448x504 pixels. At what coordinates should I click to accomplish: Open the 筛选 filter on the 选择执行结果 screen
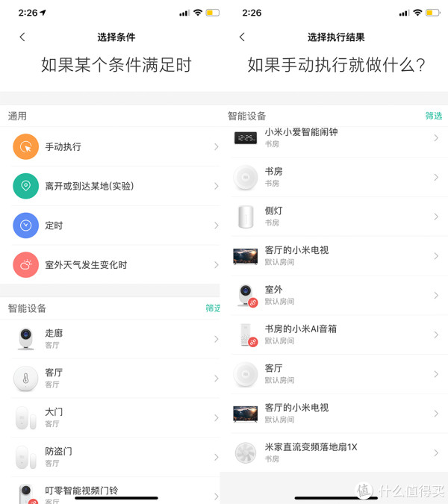433,116
